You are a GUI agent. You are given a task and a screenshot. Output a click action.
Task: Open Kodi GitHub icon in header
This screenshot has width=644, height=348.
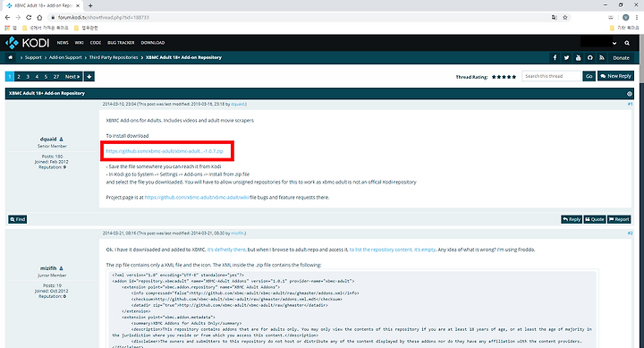point(589,57)
